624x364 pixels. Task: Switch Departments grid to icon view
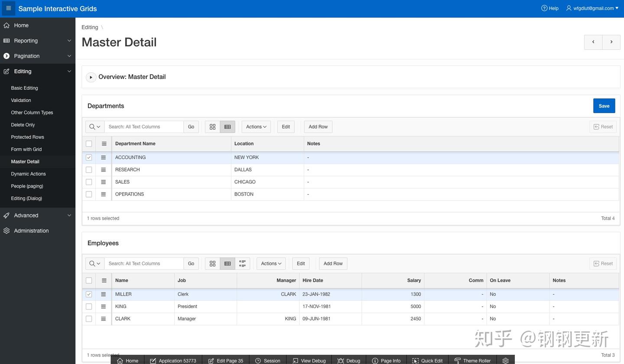click(x=212, y=127)
